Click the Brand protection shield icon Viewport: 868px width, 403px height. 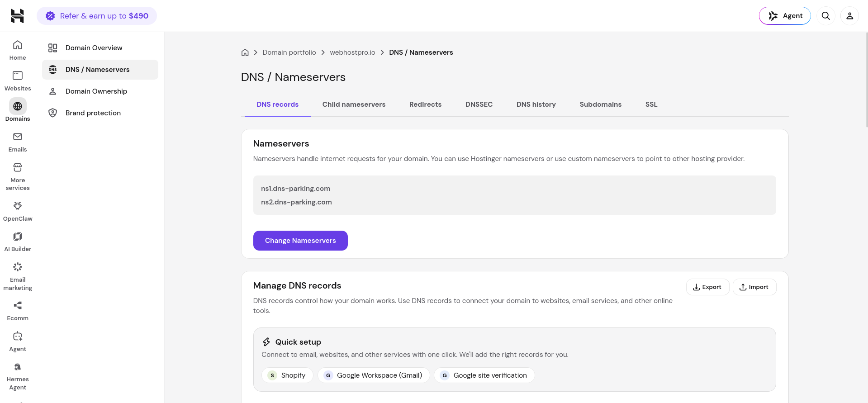53,113
